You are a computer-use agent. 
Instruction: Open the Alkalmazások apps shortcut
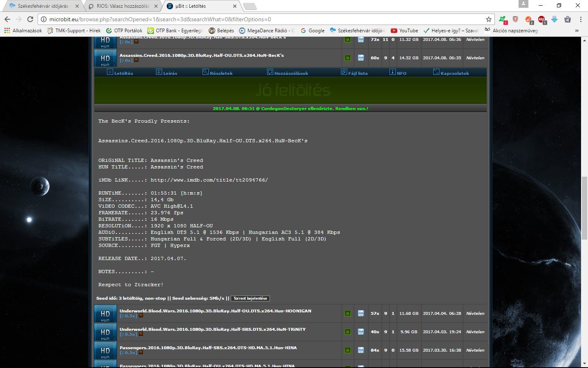23,30
